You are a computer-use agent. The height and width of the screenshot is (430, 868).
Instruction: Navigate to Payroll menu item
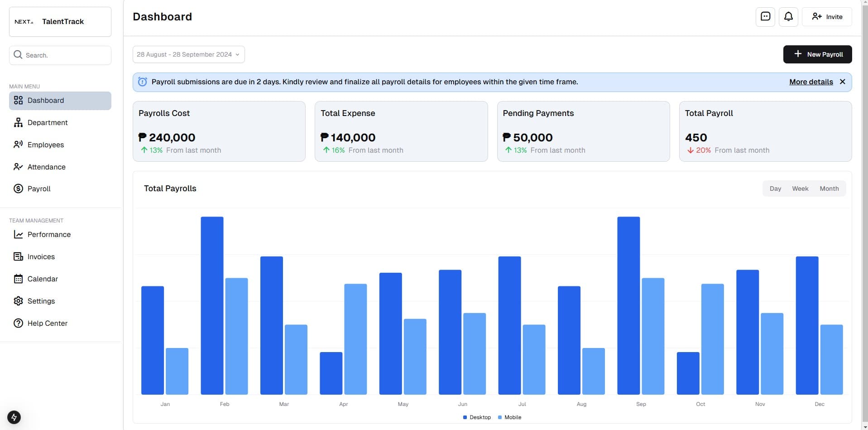pyautogui.click(x=60, y=189)
